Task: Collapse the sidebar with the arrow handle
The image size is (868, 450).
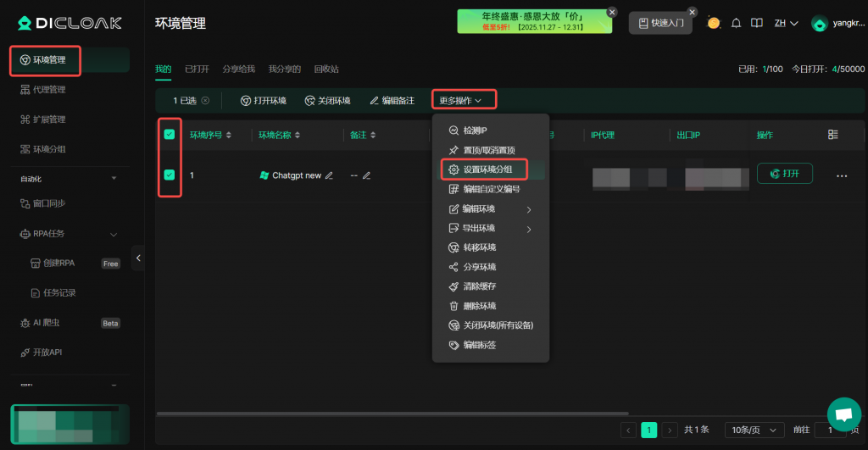Action: [138, 258]
